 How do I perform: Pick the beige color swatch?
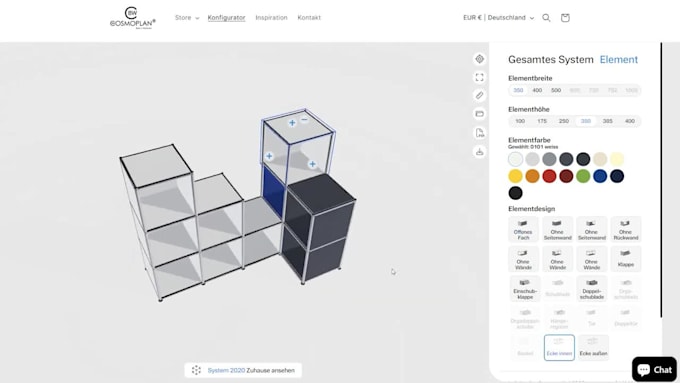tap(600, 159)
